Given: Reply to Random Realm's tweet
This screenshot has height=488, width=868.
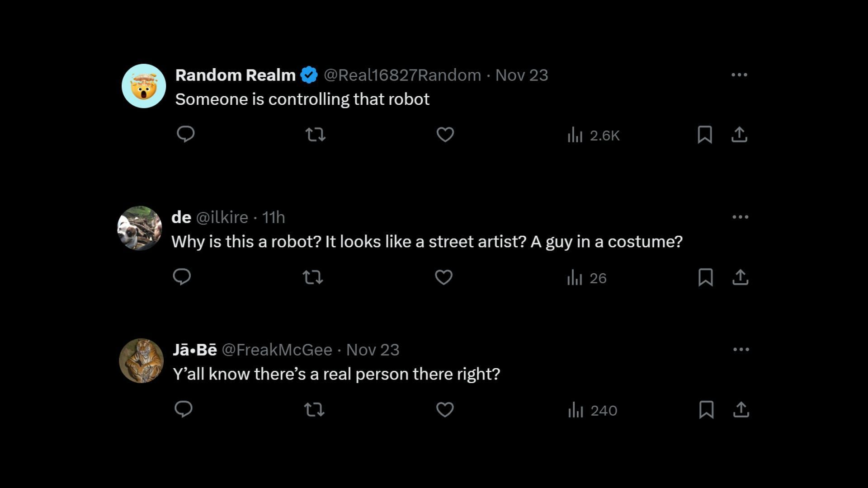Looking at the screenshot, I should click(185, 134).
